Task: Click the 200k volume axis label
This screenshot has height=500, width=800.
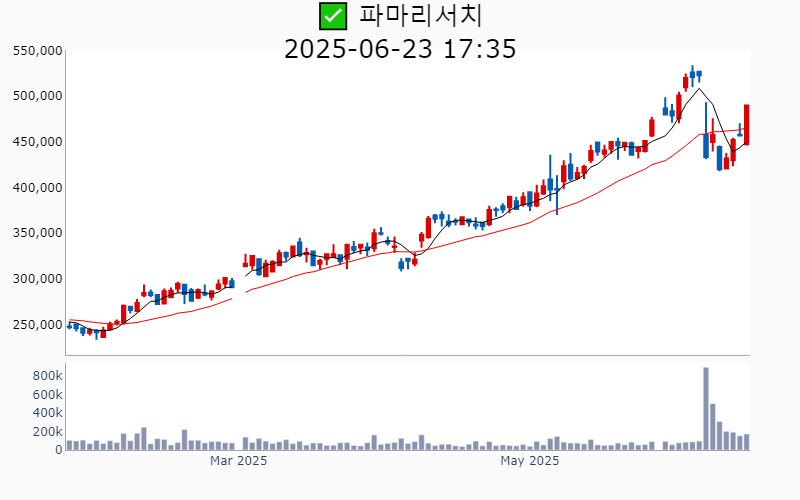Action: [47, 432]
